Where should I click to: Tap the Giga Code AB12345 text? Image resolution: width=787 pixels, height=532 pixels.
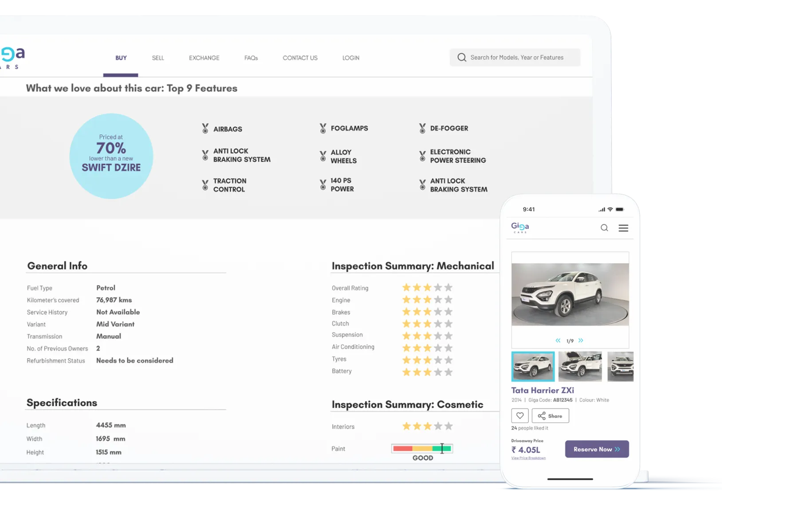(550, 400)
